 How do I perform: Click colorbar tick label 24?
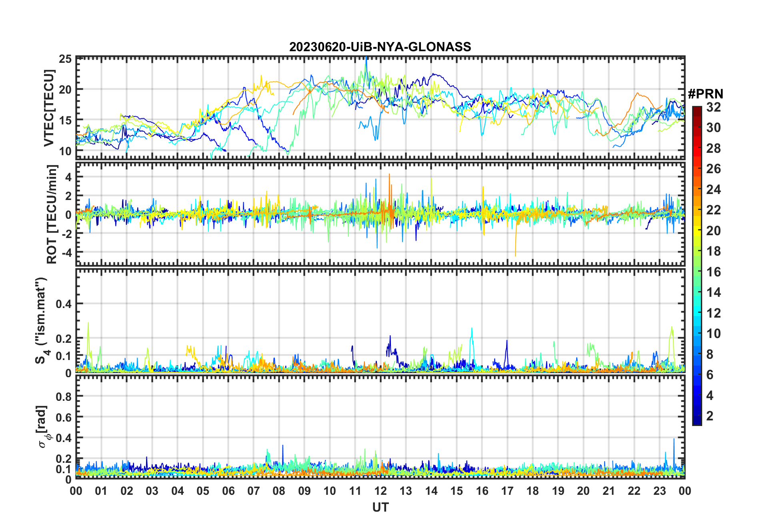tap(713, 190)
